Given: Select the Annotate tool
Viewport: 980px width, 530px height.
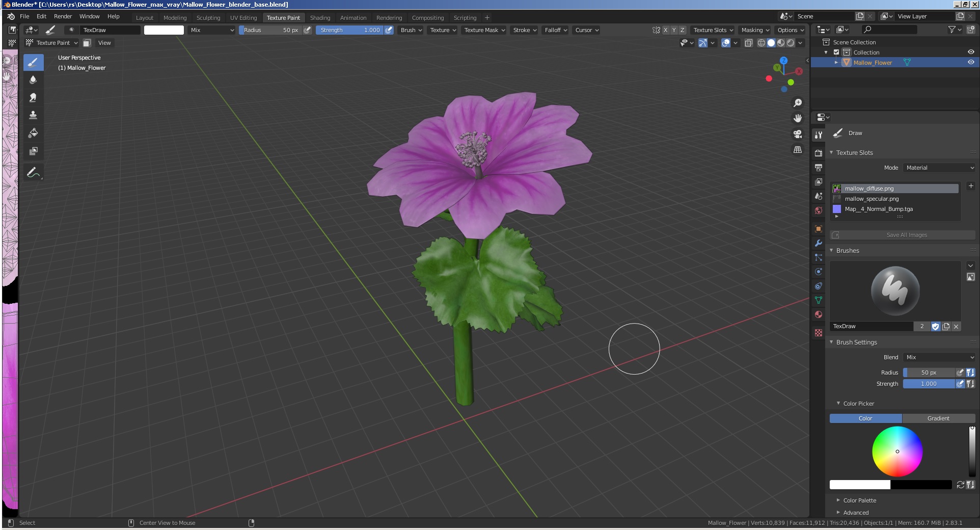Looking at the screenshot, I should click(x=33, y=173).
